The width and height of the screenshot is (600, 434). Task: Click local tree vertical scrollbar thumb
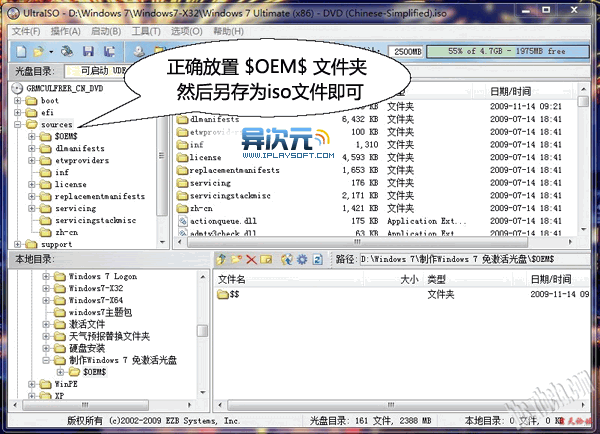click(x=202, y=331)
